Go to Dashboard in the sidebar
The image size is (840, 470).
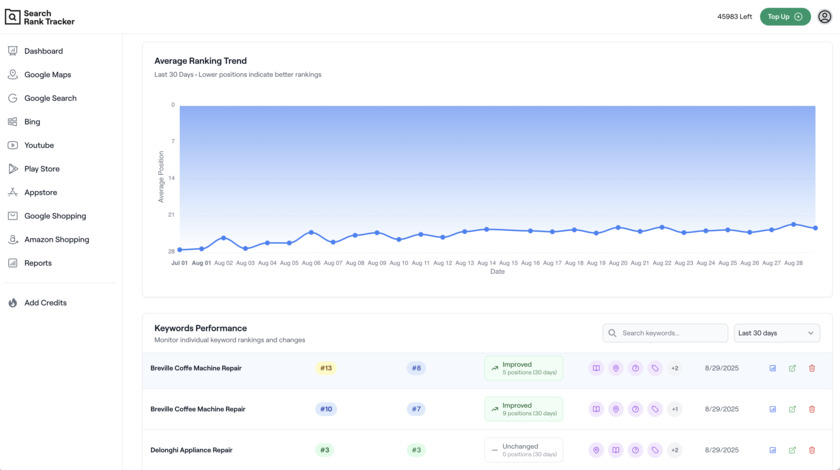43,51
